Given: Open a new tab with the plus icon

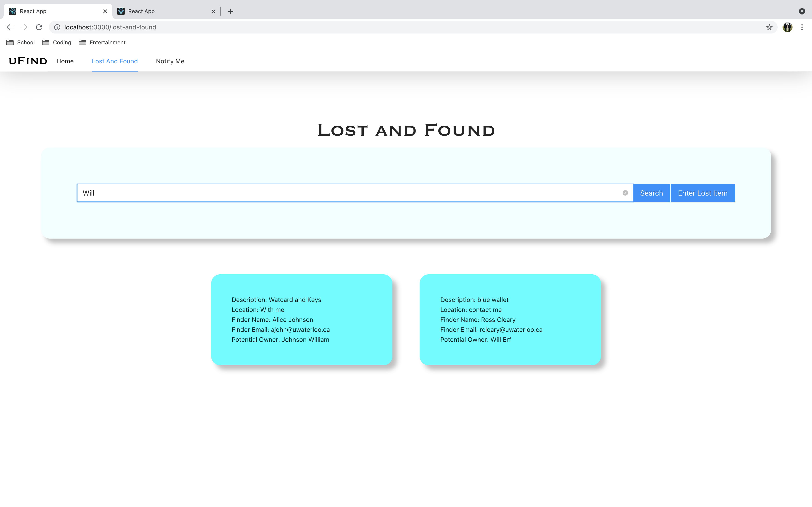Looking at the screenshot, I should (x=230, y=11).
